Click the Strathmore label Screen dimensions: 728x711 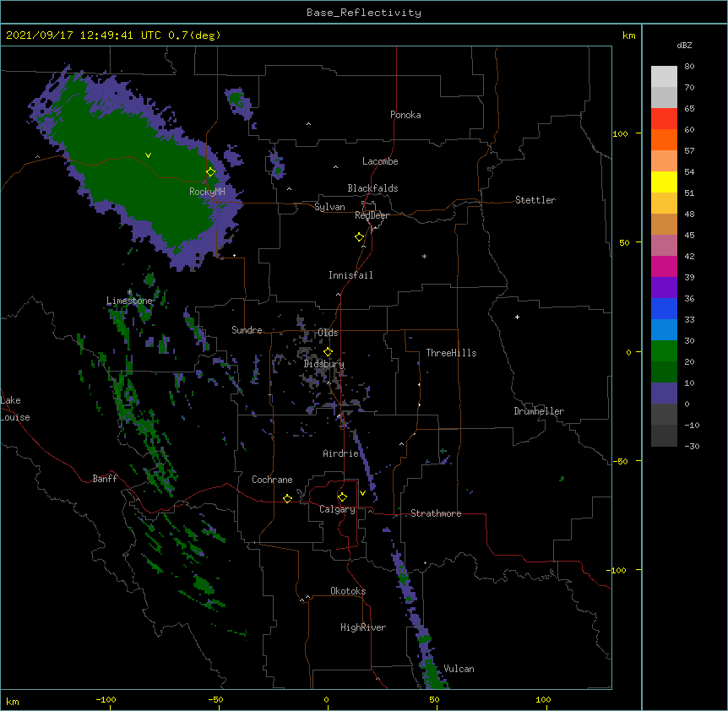(436, 513)
